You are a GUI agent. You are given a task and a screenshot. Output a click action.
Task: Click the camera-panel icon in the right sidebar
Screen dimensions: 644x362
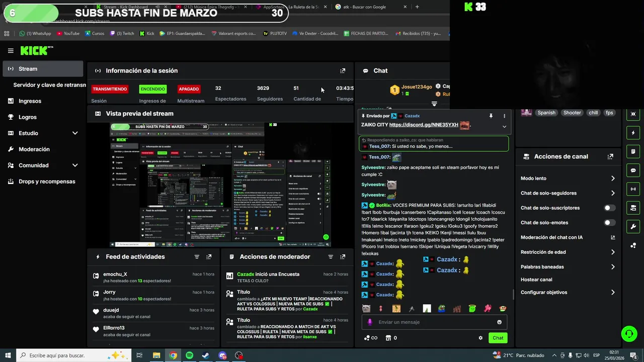pos(633,208)
